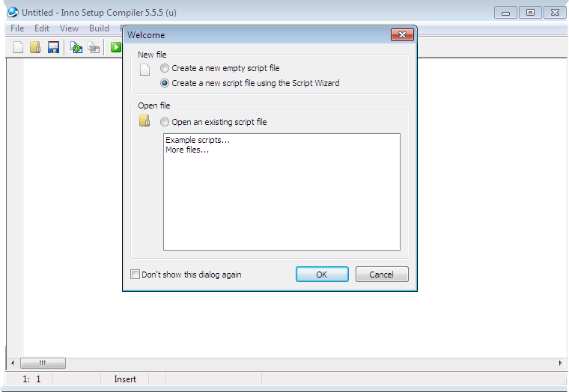Open a script with the folder toolbar icon
The height and width of the screenshot is (392, 569).
(x=36, y=47)
